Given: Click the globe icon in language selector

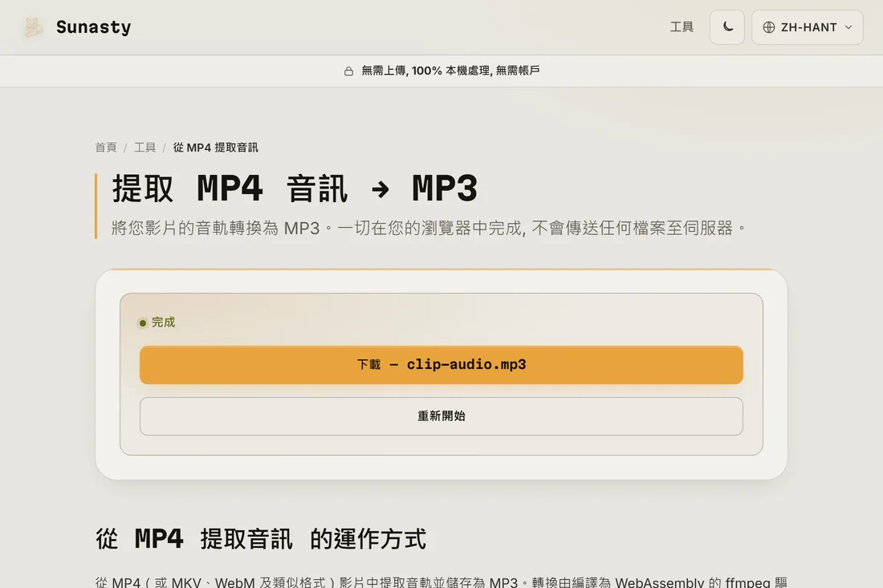Looking at the screenshot, I should click(x=769, y=27).
